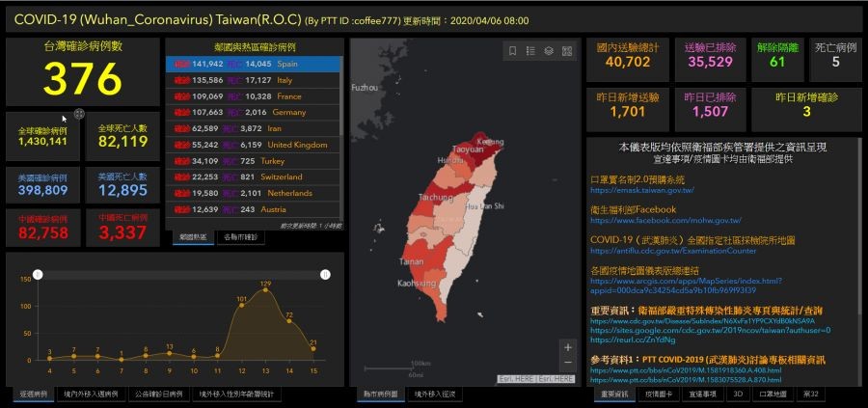The image size is (868, 408).
Task: Open the 宣達事項 tab
Action: (703, 394)
